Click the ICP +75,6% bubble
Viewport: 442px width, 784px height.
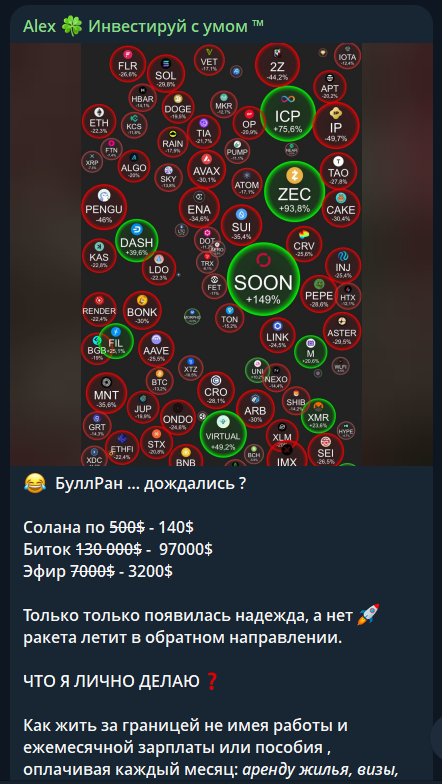[288, 114]
